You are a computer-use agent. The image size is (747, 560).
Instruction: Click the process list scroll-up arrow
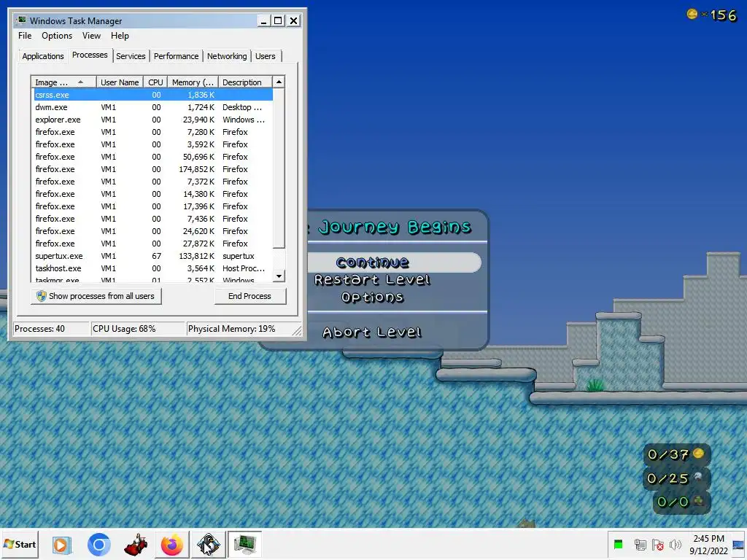279,82
